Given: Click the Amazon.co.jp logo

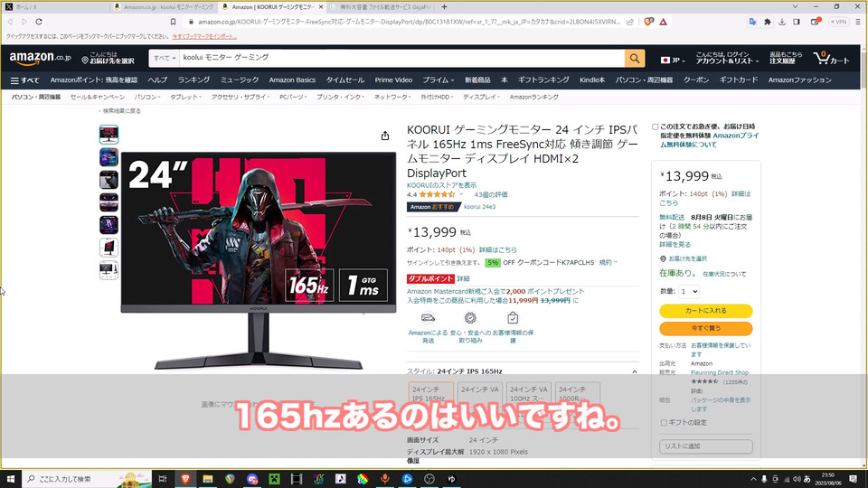Looking at the screenshot, I should click(x=40, y=58).
